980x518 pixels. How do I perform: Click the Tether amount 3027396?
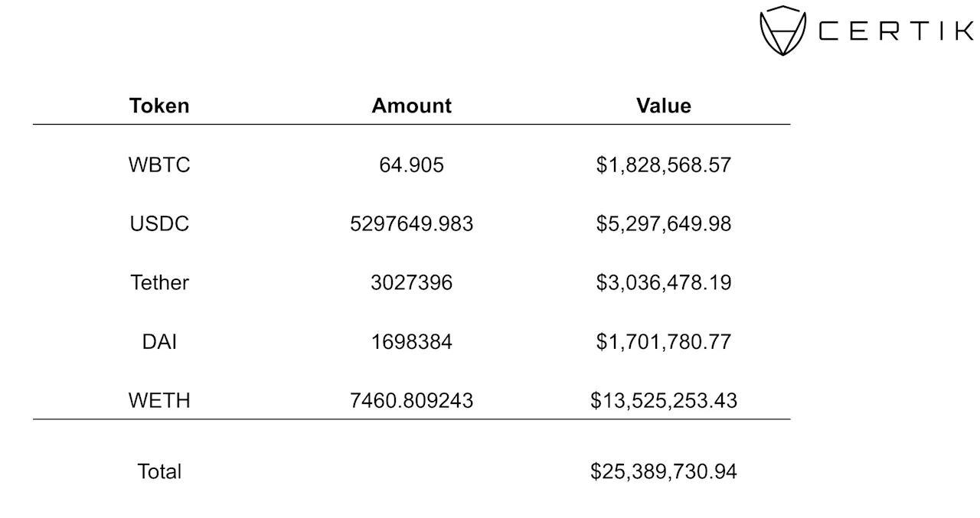[x=412, y=282]
